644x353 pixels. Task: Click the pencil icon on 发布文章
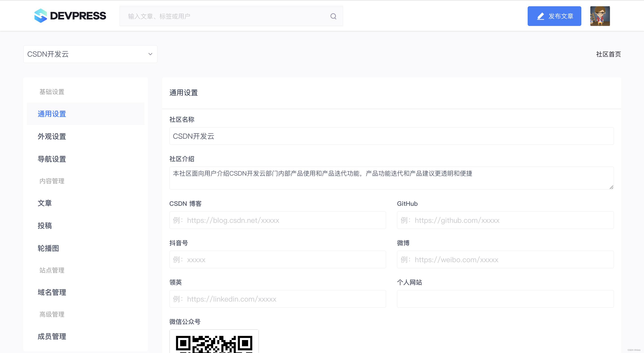click(x=540, y=16)
